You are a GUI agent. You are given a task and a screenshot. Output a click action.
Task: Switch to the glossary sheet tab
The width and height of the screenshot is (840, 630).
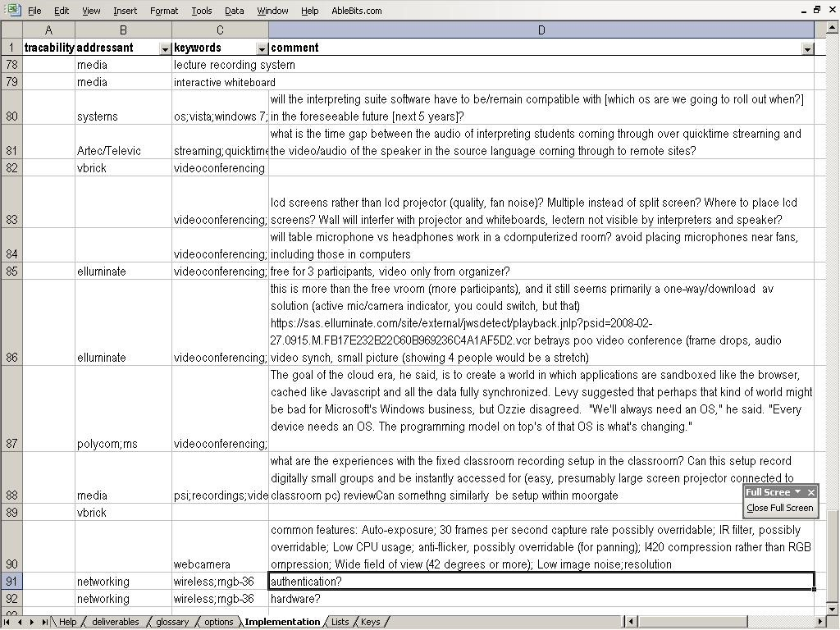(172, 622)
